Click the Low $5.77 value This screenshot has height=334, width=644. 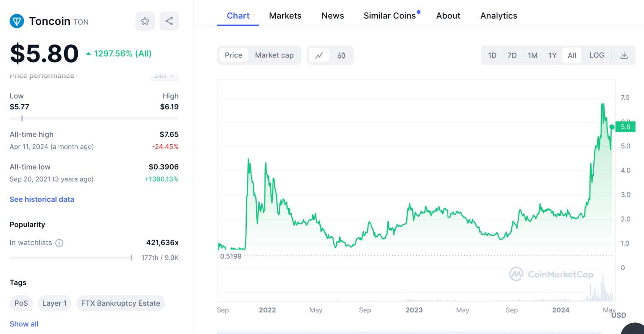19,107
